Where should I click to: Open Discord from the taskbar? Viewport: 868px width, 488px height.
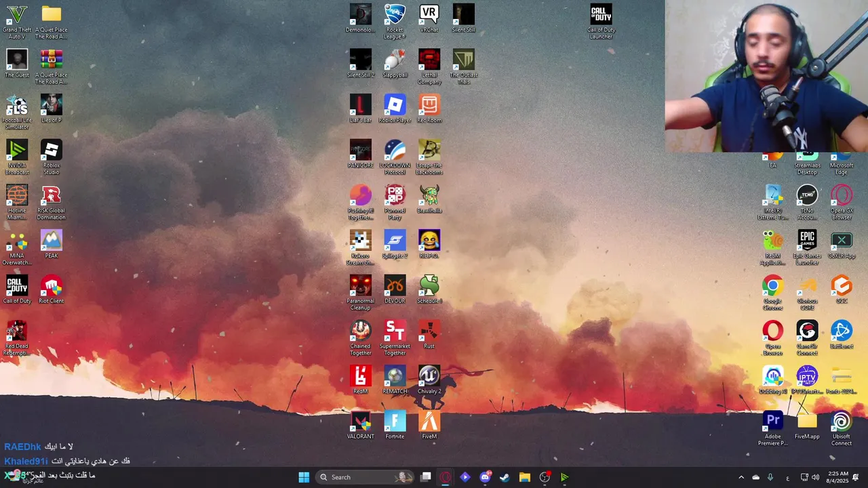click(485, 477)
